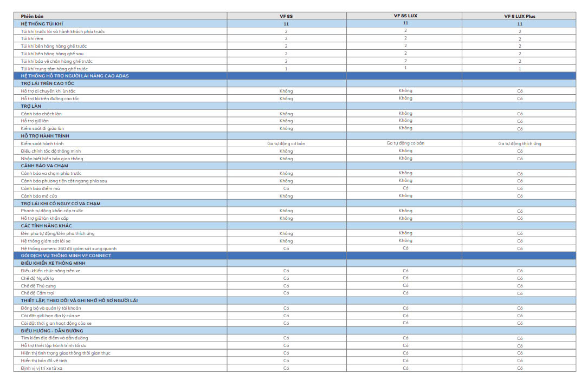Select the 'Chế độ Cắm trại' row label

pos(37,293)
